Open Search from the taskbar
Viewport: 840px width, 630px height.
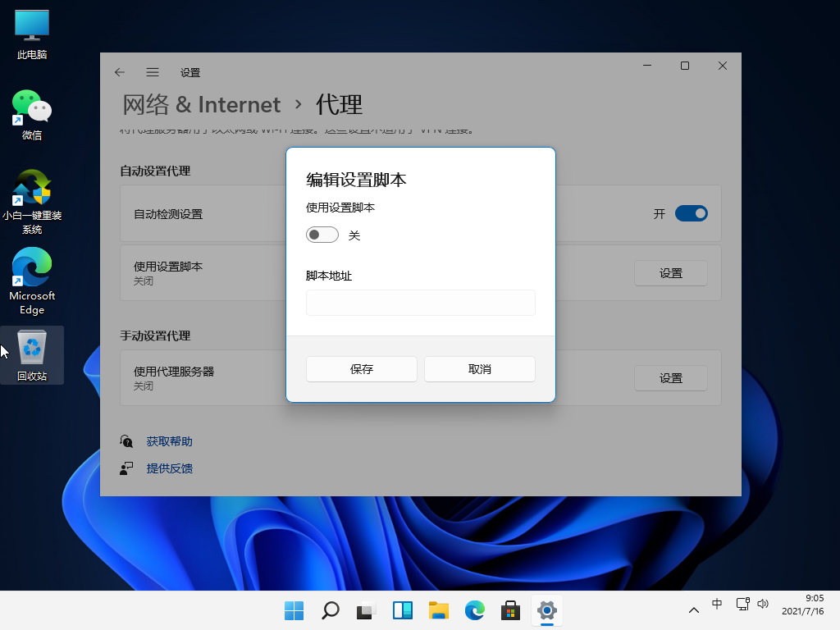click(x=330, y=611)
